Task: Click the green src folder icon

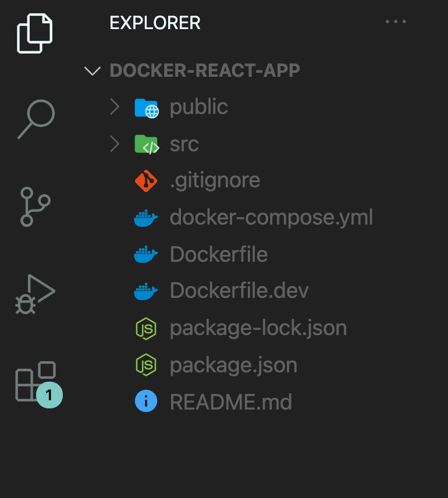Action: 147,144
